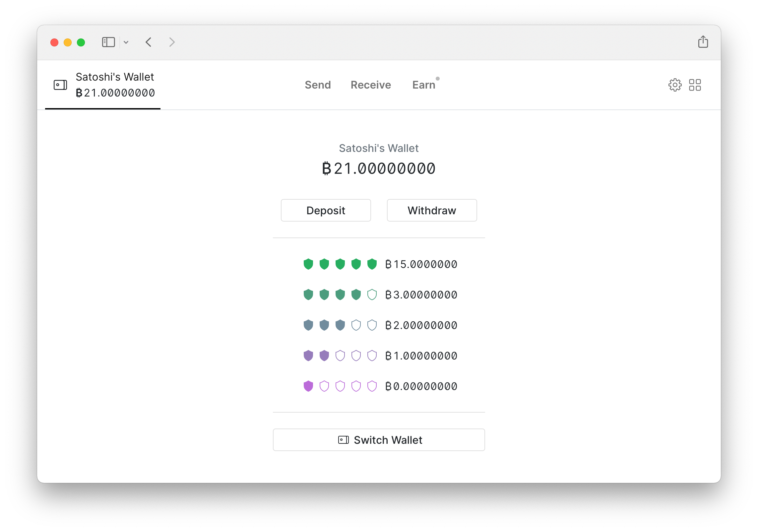This screenshot has width=758, height=532.
Task: Open the four-square apps grid icon
Action: [695, 85]
